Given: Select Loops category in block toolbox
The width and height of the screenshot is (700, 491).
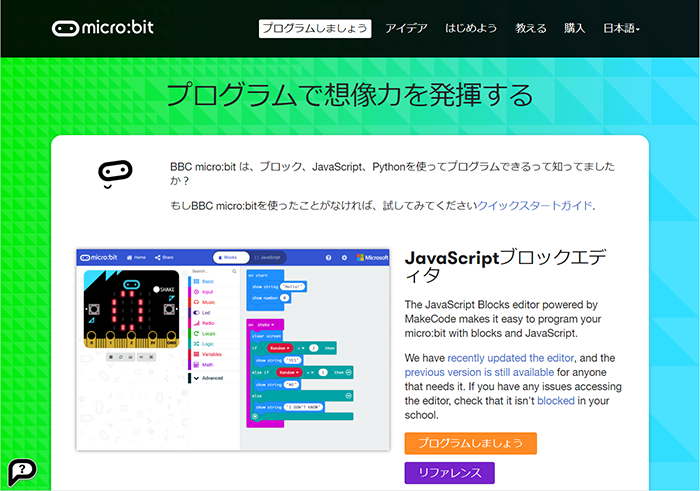Looking at the screenshot, I should [x=214, y=333].
